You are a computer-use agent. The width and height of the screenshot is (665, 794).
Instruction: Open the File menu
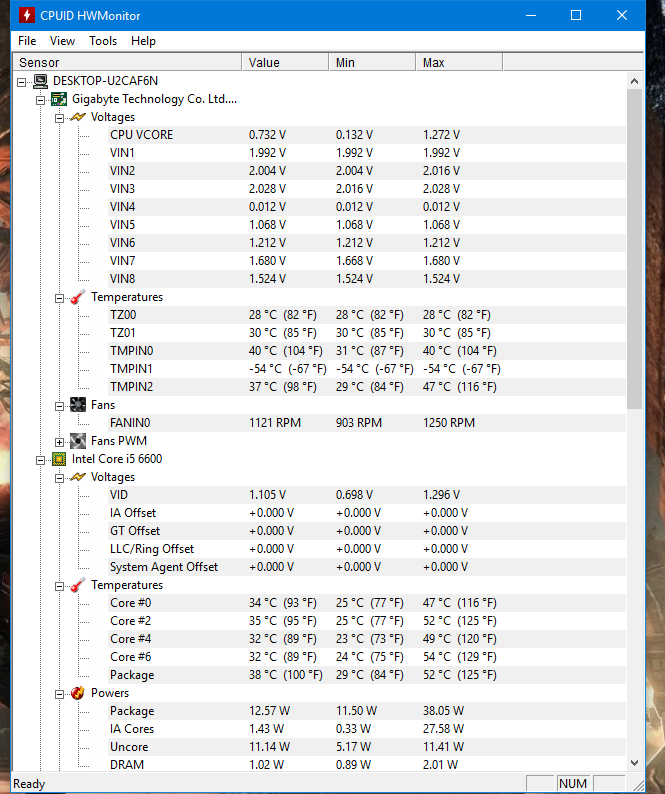pos(27,41)
